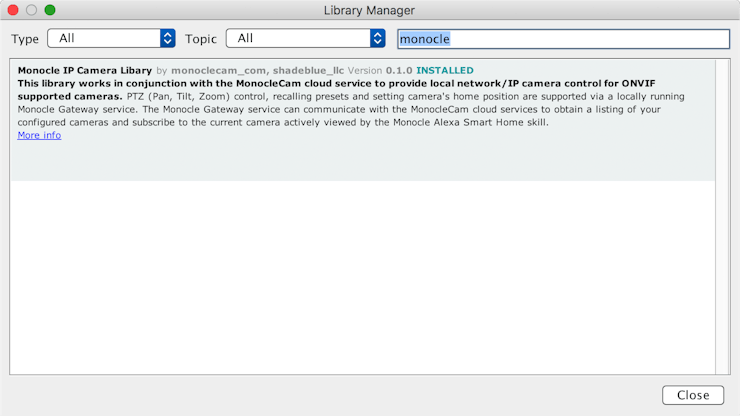The width and height of the screenshot is (740, 416).
Task: Click the red window close button
Action: (x=14, y=10)
